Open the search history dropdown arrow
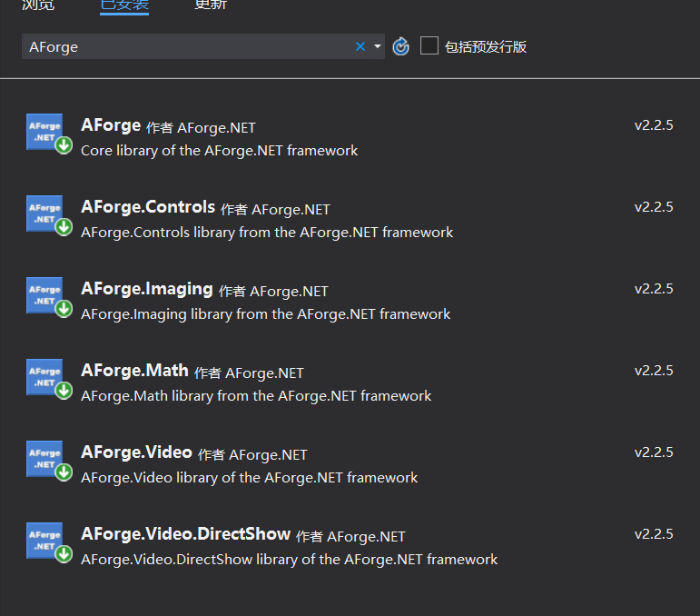Screen dimensions: 700x616 [x=377, y=46]
